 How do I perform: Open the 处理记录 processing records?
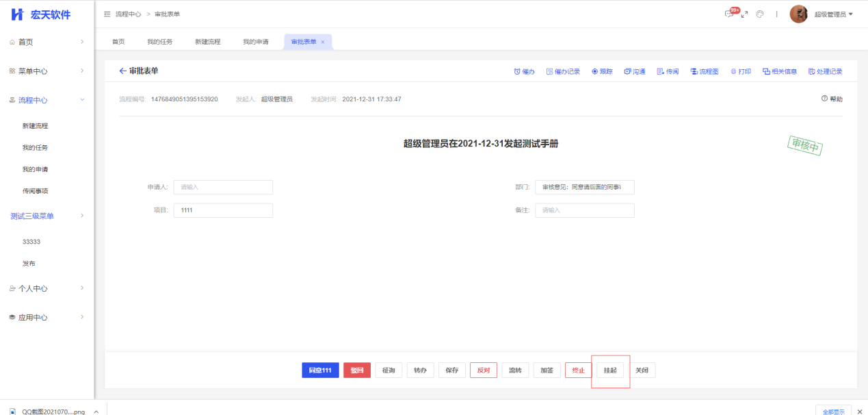click(x=825, y=71)
